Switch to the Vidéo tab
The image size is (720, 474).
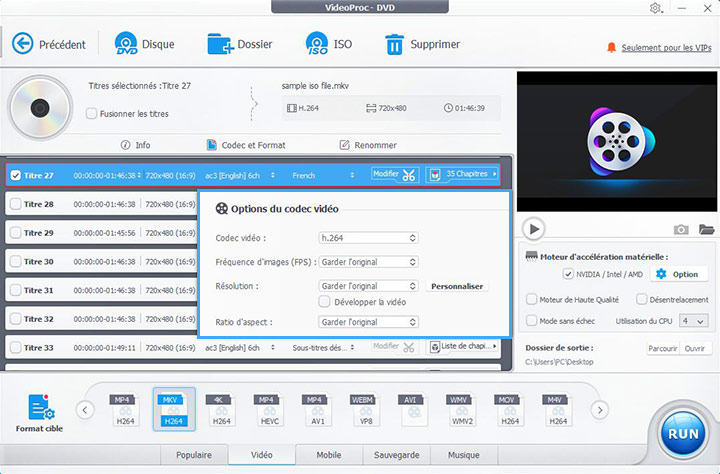(x=262, y=455)
